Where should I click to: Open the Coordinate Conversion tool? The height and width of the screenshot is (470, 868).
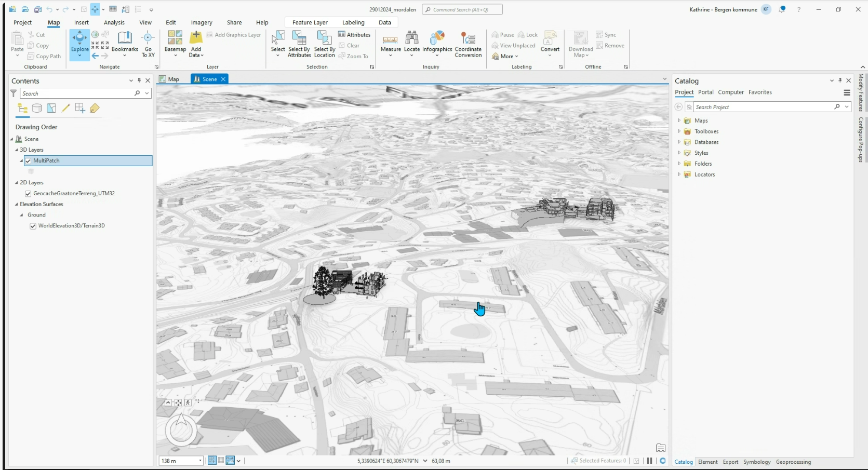pos(468,39)
